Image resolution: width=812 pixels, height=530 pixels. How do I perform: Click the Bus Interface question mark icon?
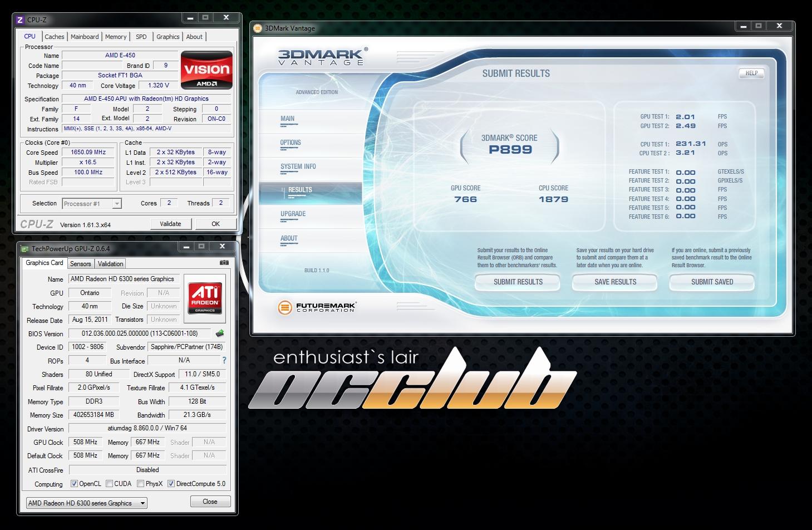pyautogui.click(x=224, y=360)
